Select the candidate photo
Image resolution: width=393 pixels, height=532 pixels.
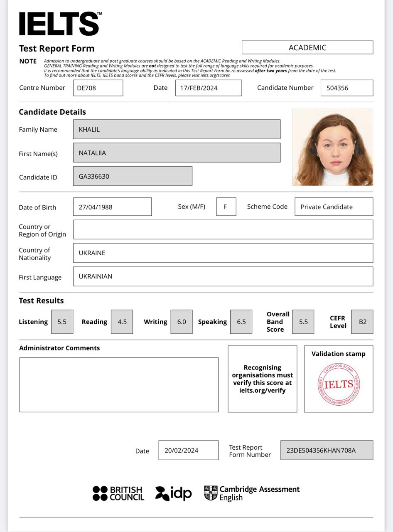[333, 147]
